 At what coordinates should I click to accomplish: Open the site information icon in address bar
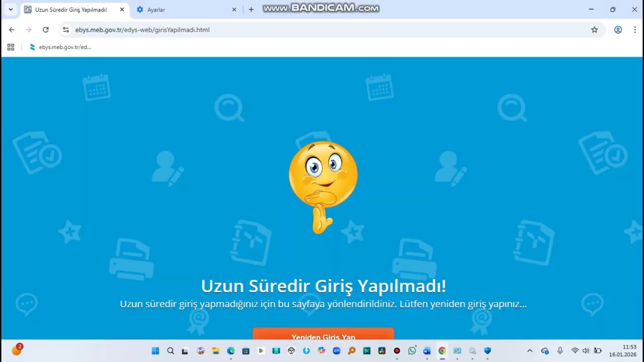coord(66,30)
